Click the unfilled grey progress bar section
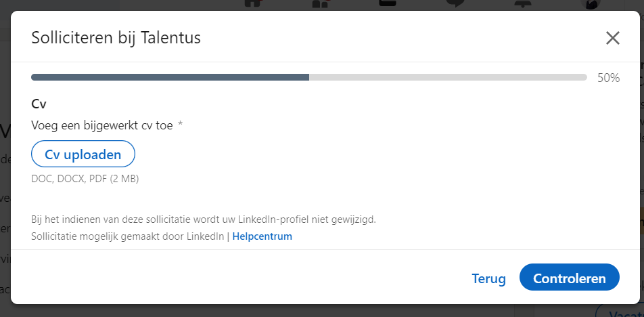644x317 pixels. coord(448,77)
